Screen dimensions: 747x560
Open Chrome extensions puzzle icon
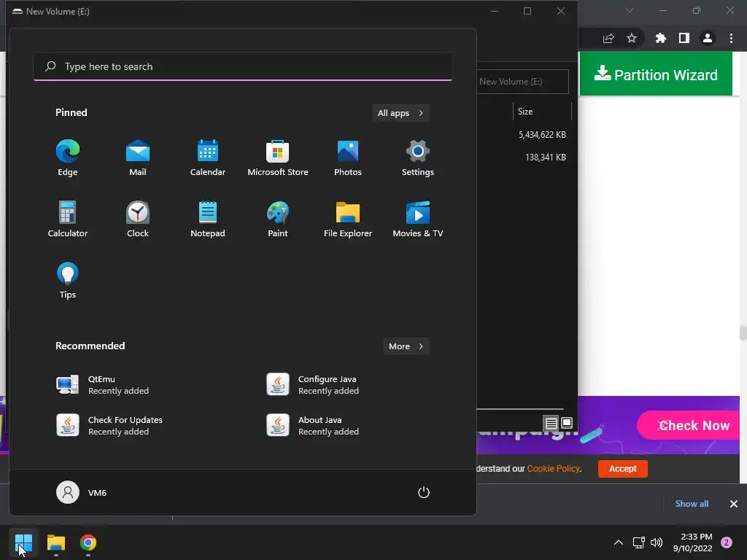click(x=660, y=38)
